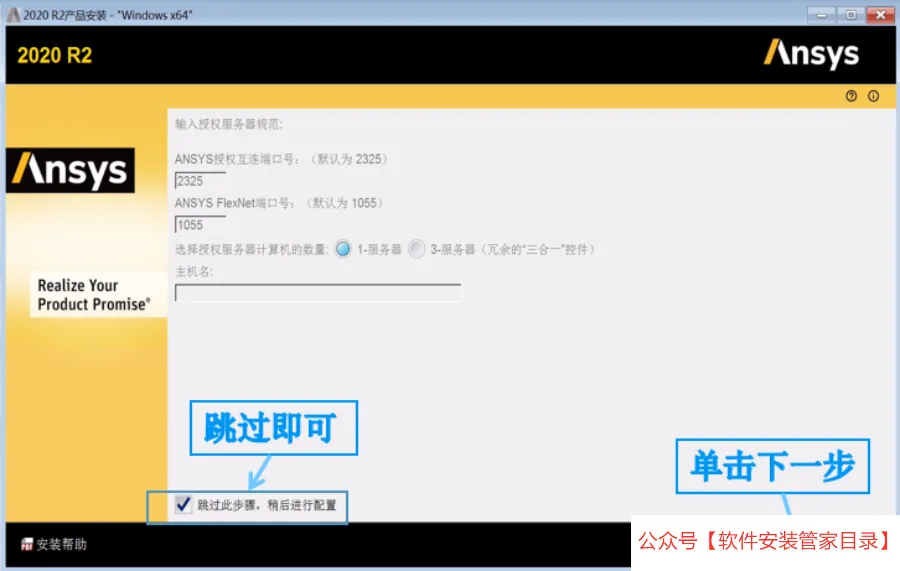
Task: Open the help question-mark icon
Action: click(x=851, y=96)
